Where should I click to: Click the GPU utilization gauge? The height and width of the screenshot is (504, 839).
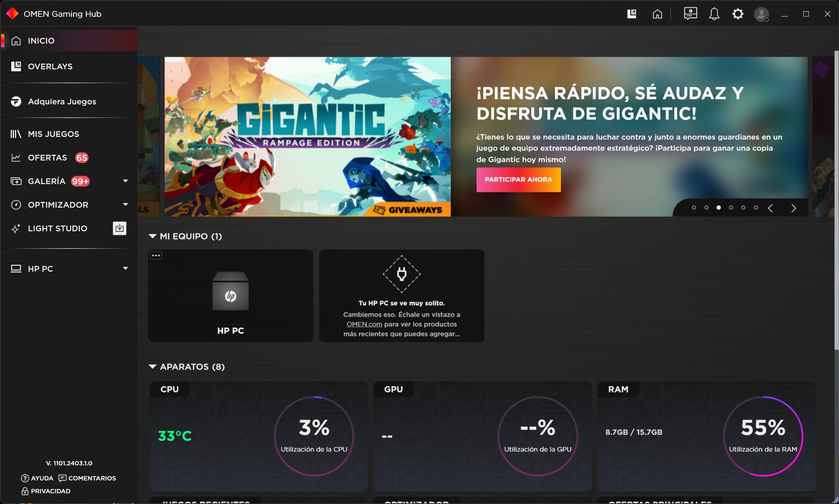538,436
